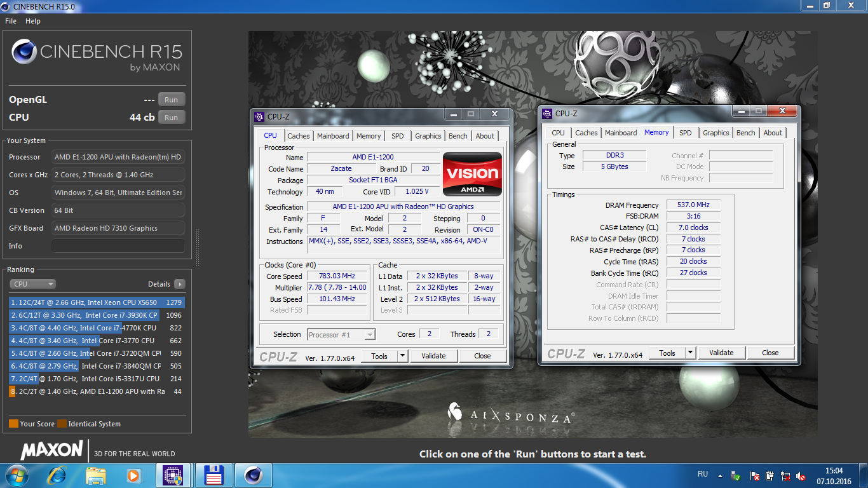Select Core i7-3720QM ranking entry
868x488 pixels.
click(x=97, y=353)
